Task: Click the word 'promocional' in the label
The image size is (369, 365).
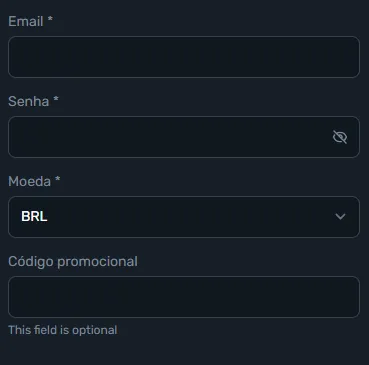Action: [x=97, y=262]
